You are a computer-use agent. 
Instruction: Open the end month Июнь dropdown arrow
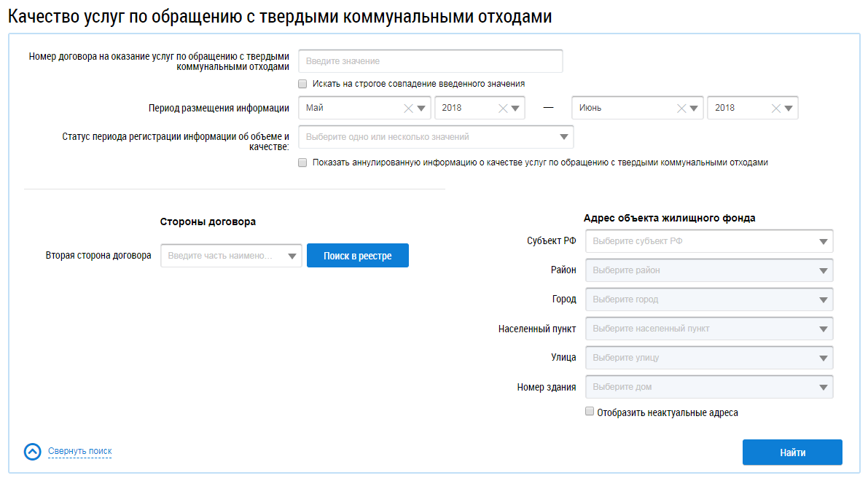695,109
